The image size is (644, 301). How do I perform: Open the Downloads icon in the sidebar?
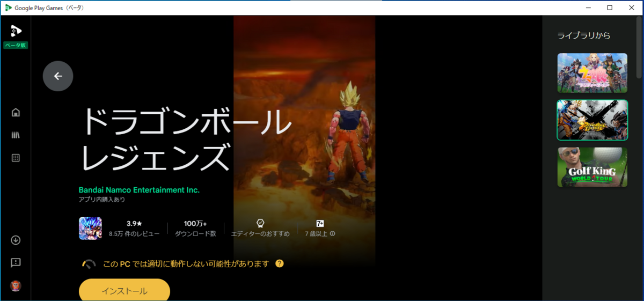click(16, 240)
